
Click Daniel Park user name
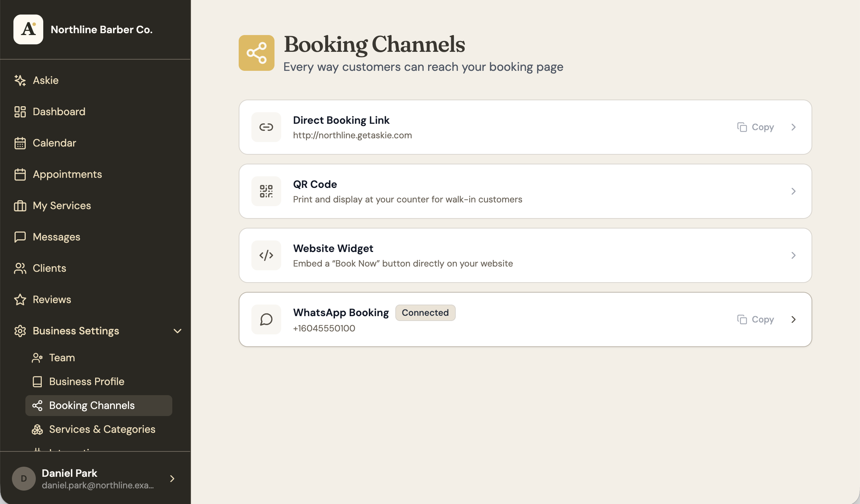(x=69, y=473)
